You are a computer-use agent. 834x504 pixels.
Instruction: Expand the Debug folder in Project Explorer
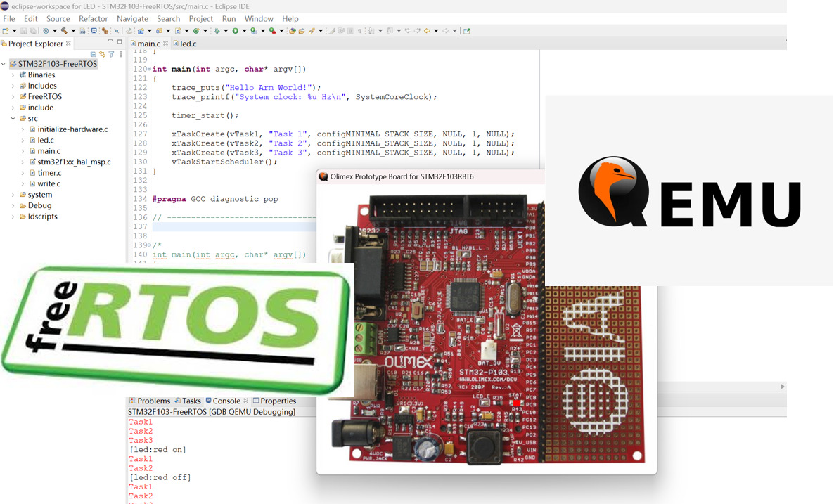click(x=13, y=206)
